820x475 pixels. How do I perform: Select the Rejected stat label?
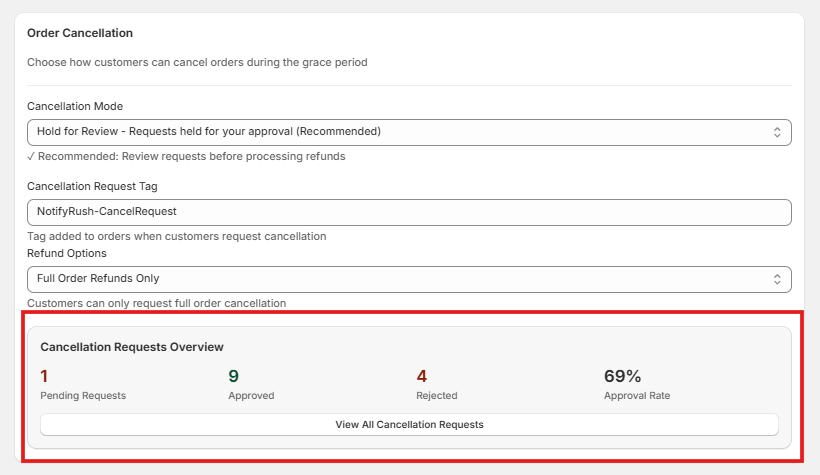click(x=437, y=396)
